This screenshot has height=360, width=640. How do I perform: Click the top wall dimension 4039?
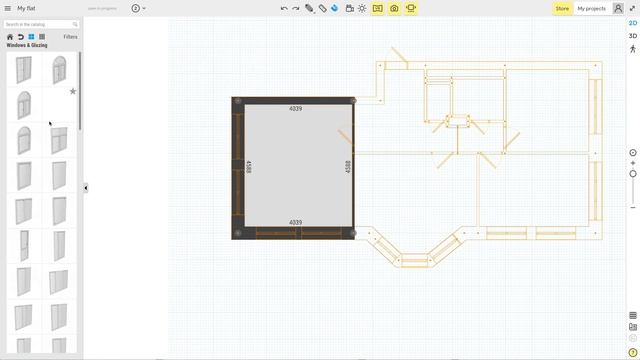pos(296,109)
